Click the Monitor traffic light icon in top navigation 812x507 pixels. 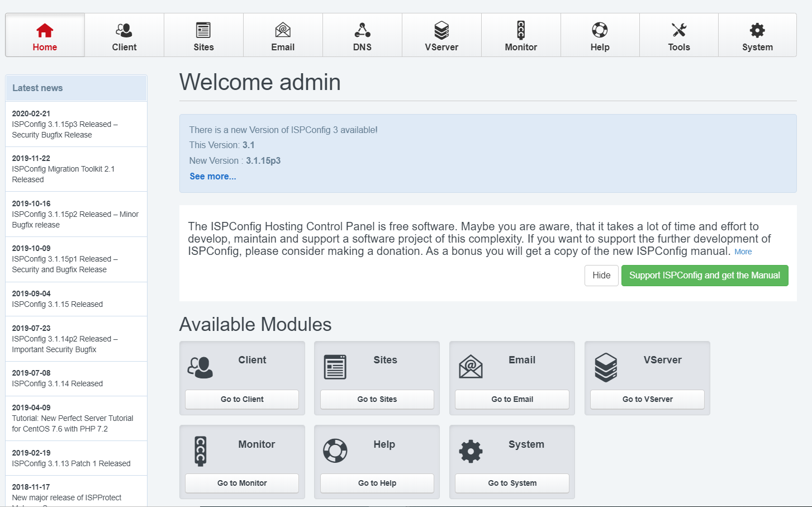pyautogui.click(x=521, y=30)
